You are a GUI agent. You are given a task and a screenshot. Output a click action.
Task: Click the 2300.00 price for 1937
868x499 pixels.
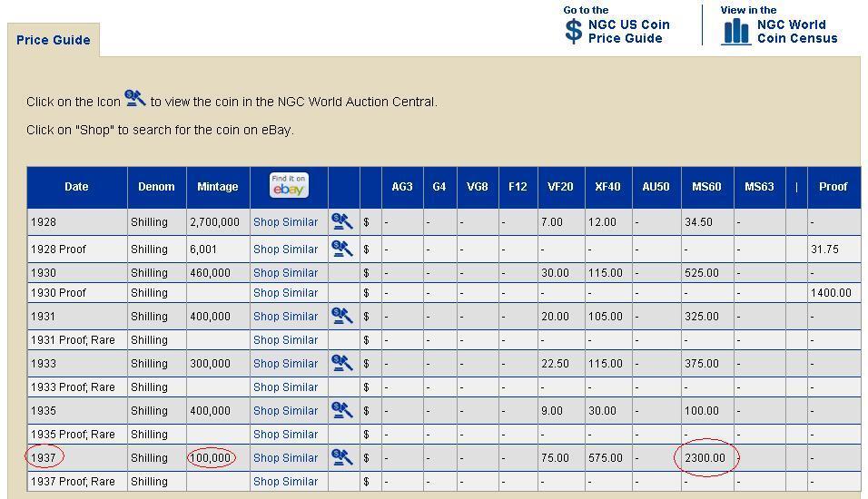(x=705, y=457)
